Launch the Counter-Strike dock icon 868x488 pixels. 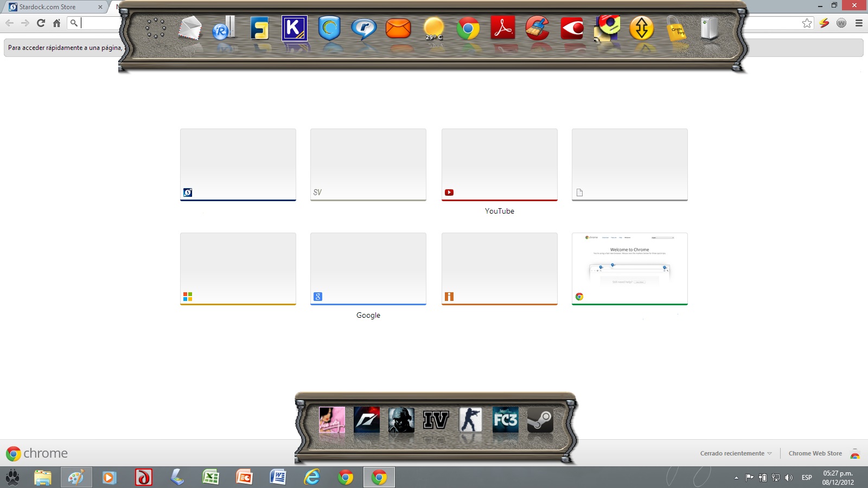pos(470,420)
